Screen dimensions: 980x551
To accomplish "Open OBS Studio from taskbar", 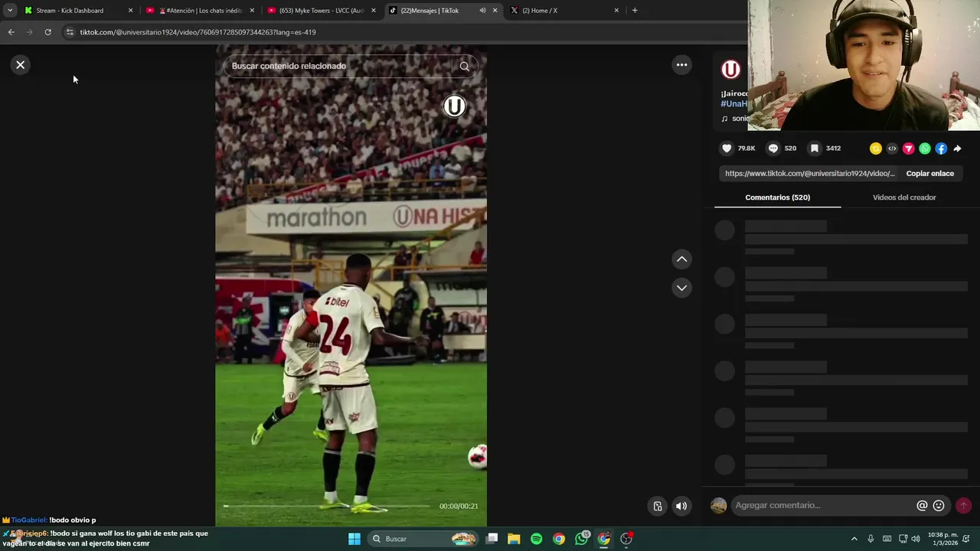I will (626, 539).
